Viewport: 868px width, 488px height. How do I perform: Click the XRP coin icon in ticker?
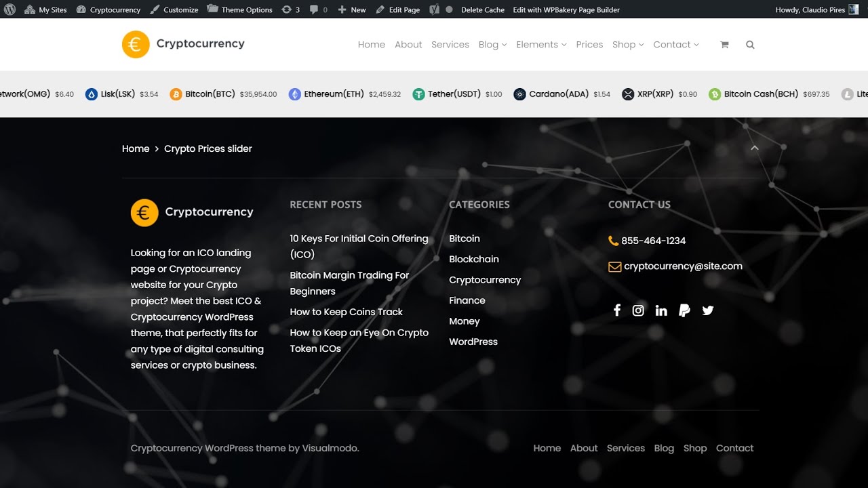pyautogui.click(x=628, y=94)
